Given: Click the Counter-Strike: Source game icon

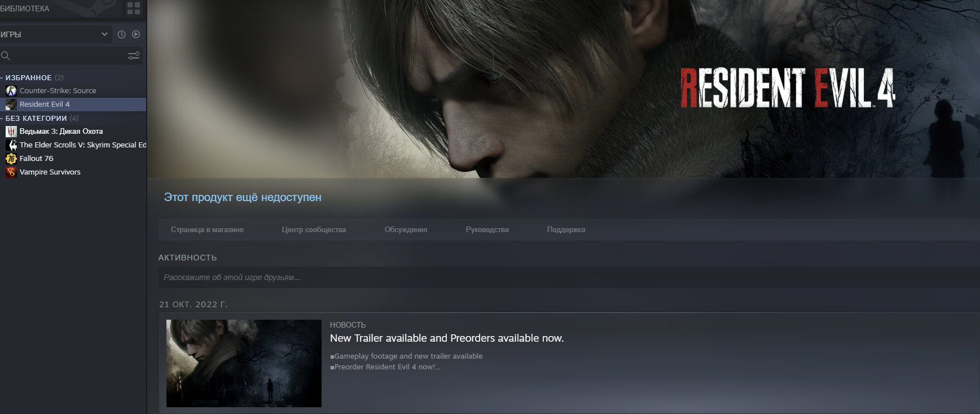Looking at the screenshot, I should point(11,90).
